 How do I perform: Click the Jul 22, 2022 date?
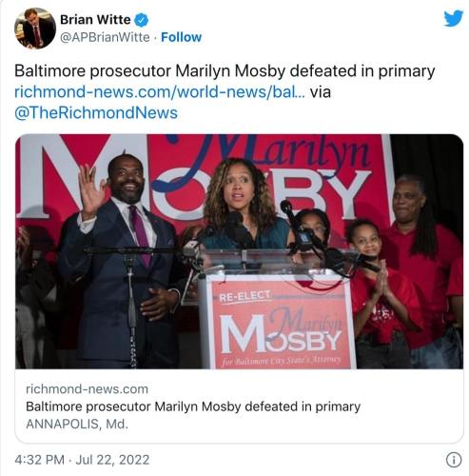pyautogui.click(x=112, y=460)
